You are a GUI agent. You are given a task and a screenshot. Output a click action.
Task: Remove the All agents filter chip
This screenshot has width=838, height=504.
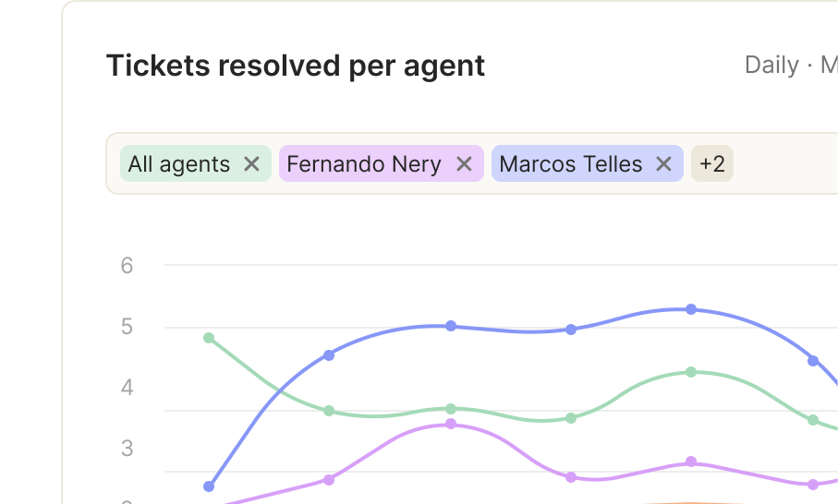click(251, 164)
